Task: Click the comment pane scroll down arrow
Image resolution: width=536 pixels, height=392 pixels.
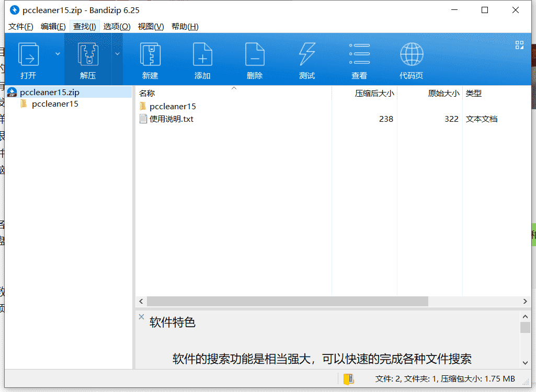Action: tap(525, 363)
